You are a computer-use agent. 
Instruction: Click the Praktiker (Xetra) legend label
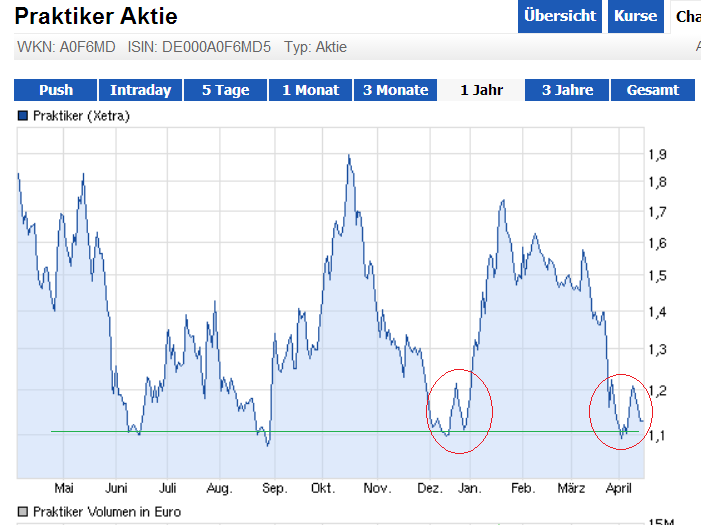point(81,116)
